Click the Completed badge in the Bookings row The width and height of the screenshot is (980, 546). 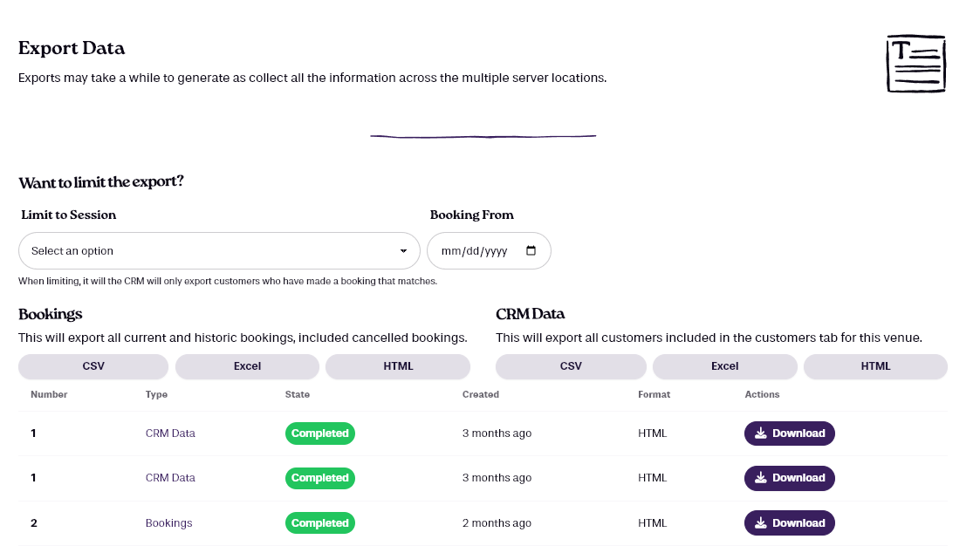(x=319, y=523)
